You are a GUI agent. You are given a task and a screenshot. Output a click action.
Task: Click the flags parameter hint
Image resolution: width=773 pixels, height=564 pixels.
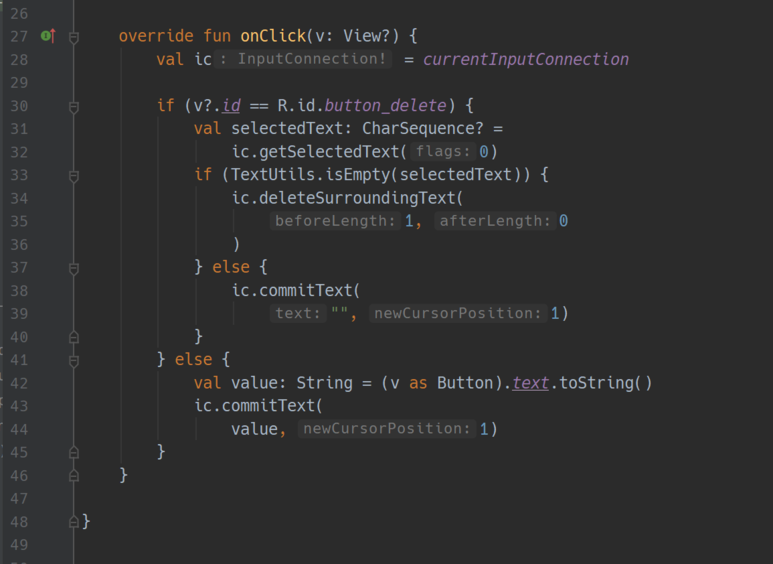tap(443, 151)
